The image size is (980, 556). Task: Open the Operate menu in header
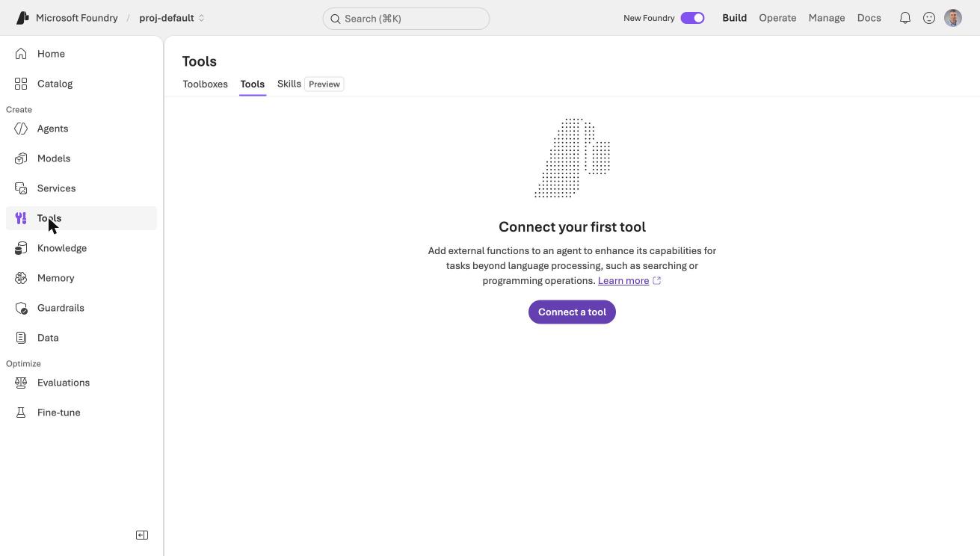pyautogui.click(x=777, y=18)
